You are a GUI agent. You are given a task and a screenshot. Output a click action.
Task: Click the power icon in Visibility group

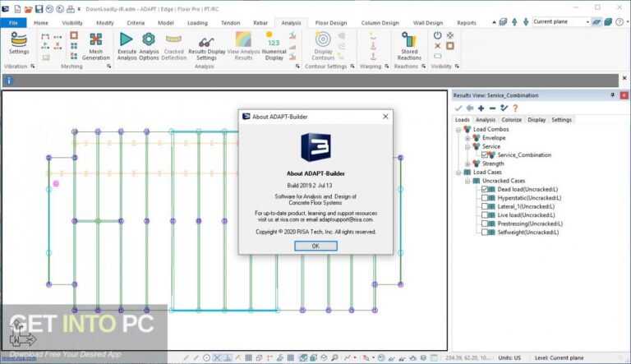437,35
